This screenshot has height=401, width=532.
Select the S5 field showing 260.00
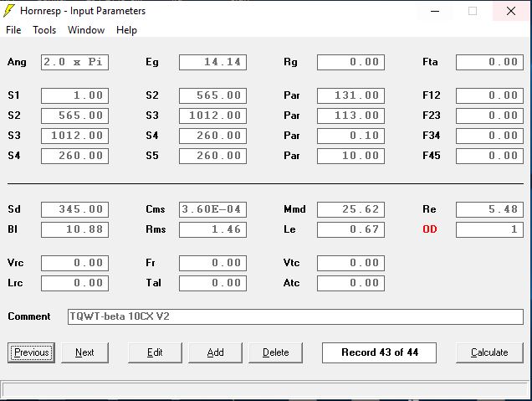212,156
